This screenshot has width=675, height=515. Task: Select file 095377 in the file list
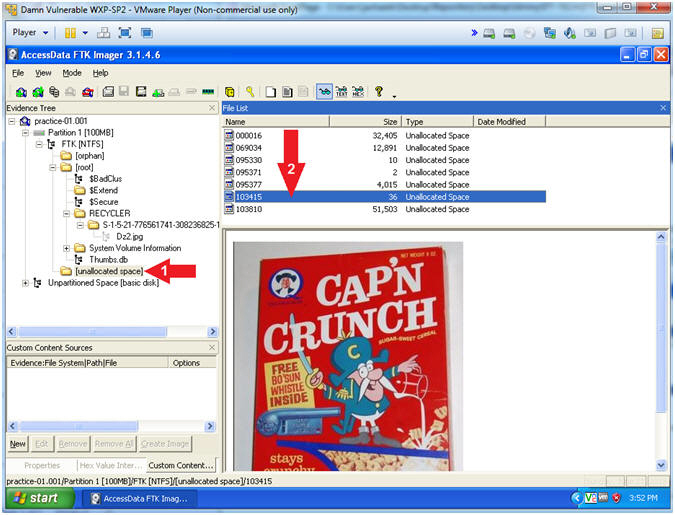(x=384, y=185)
